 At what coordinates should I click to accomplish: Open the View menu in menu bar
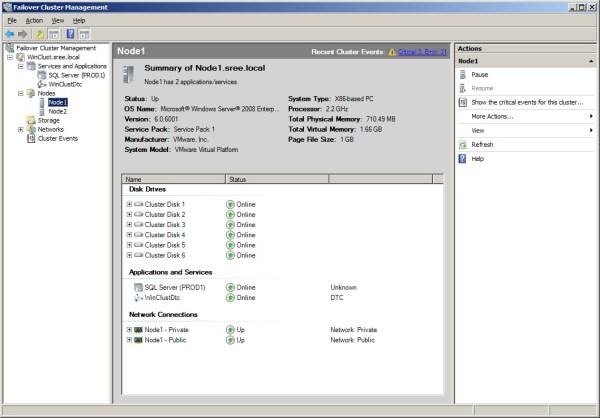(x=57, y=20)
